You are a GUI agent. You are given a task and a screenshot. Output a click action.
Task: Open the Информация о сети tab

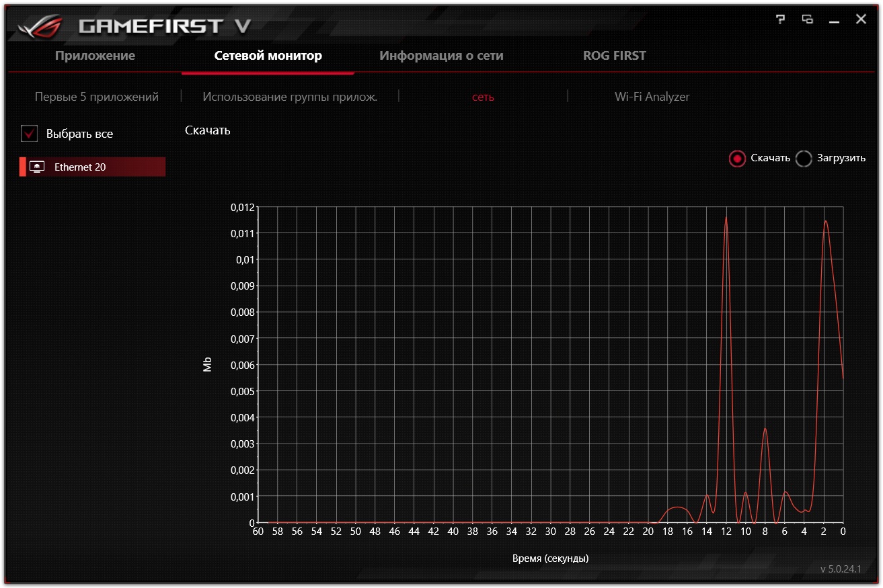pyautogui.click(x=441, y=56)
